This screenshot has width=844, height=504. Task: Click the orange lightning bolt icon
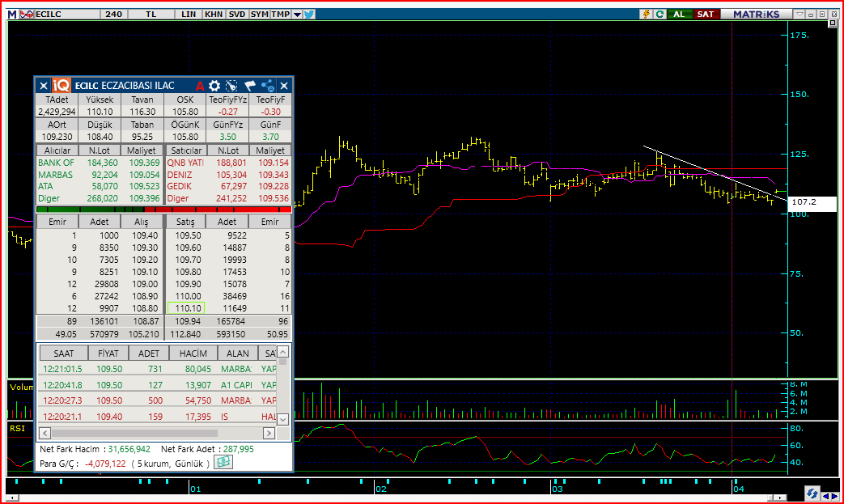[646, 14]
